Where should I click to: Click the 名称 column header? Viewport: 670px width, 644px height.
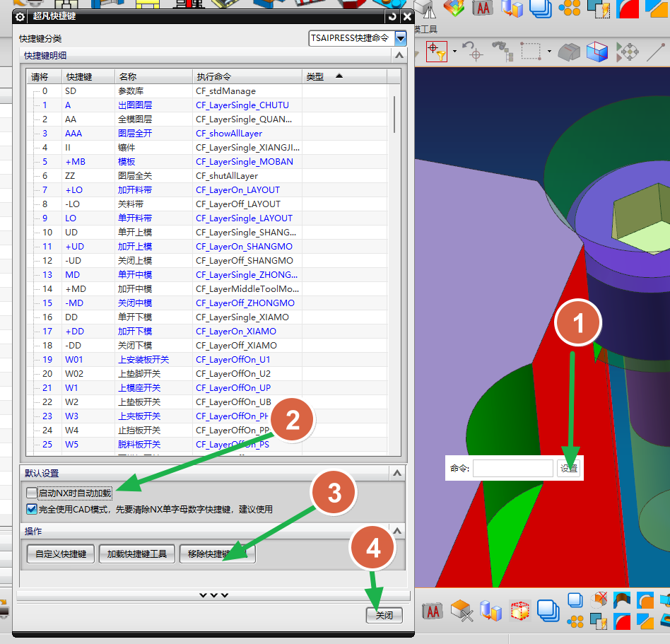153,76
